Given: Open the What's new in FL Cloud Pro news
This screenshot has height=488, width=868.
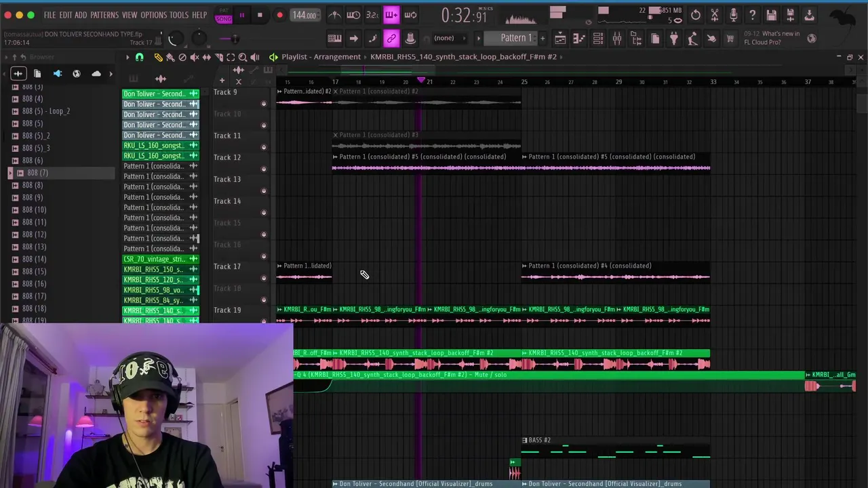Looking at the screenshot, I should click(773, 38).
